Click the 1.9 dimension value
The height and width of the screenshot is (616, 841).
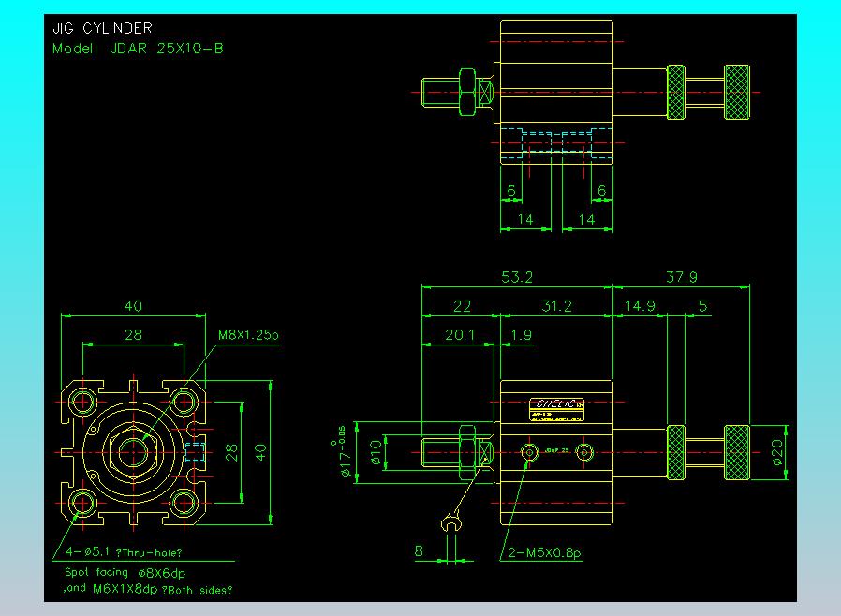point(521,335)
